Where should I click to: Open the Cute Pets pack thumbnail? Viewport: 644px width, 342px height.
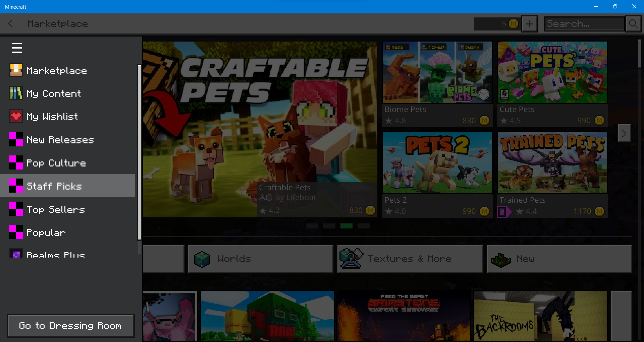[x=552, y=72]
